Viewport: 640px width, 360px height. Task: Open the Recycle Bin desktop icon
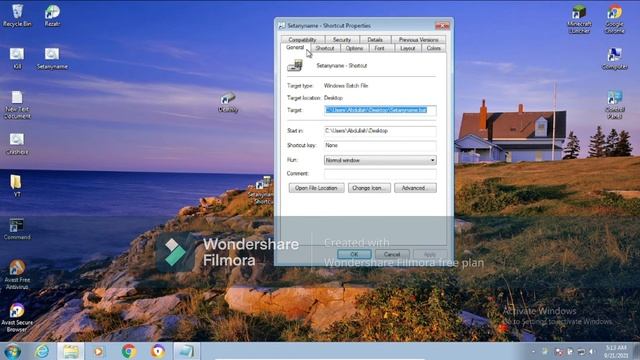click(17, 16)
